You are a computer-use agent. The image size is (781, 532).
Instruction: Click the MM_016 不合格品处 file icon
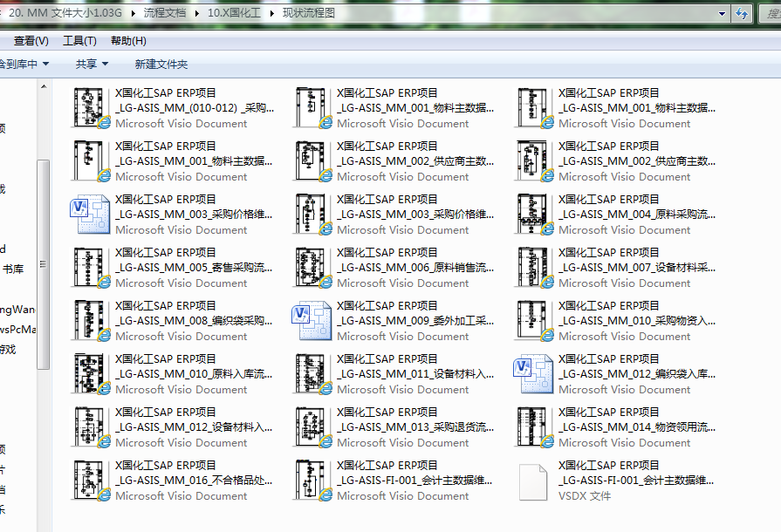pyautogui.click(x=91, y=481)
